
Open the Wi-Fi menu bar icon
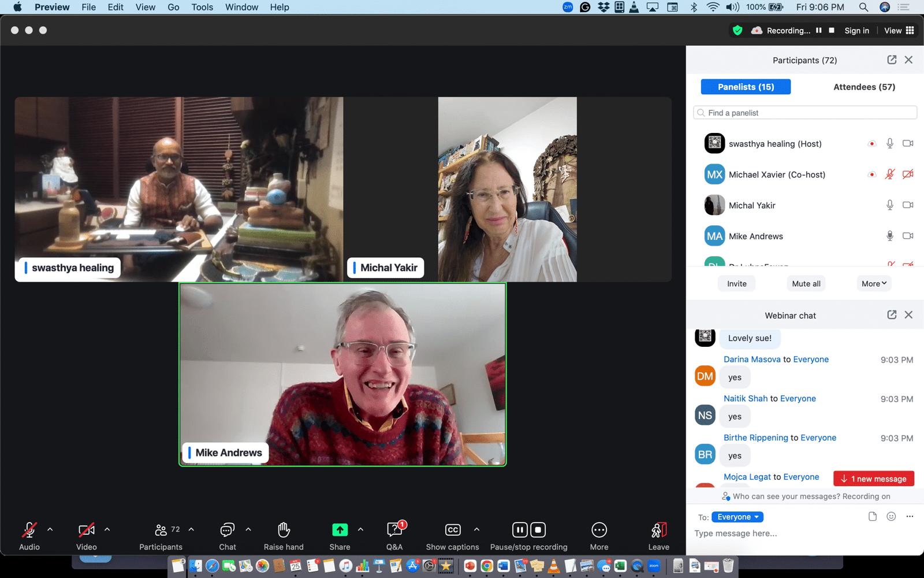pos(713,7)
